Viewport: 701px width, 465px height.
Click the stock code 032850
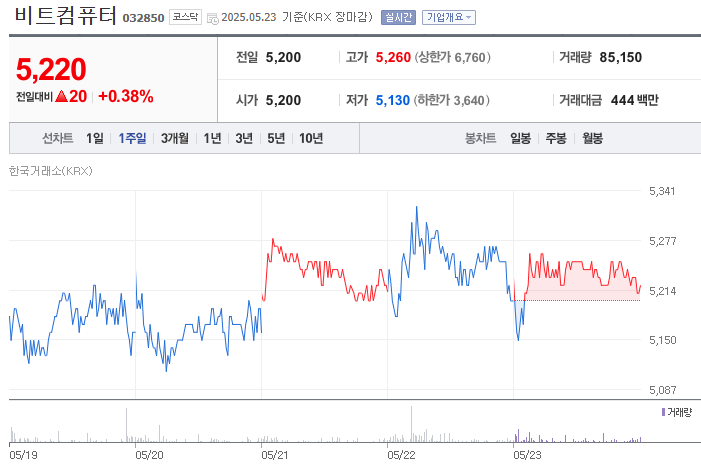tap(144, 18)
